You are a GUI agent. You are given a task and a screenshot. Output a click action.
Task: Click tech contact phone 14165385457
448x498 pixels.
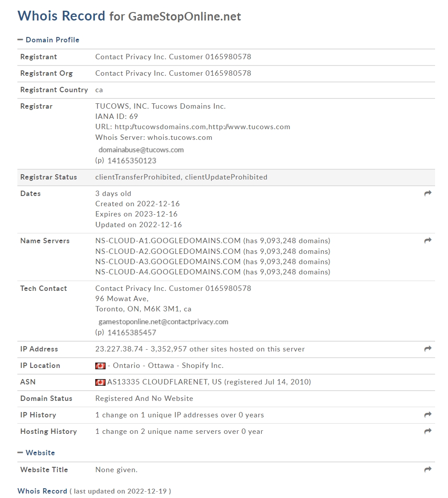[132, 333]
